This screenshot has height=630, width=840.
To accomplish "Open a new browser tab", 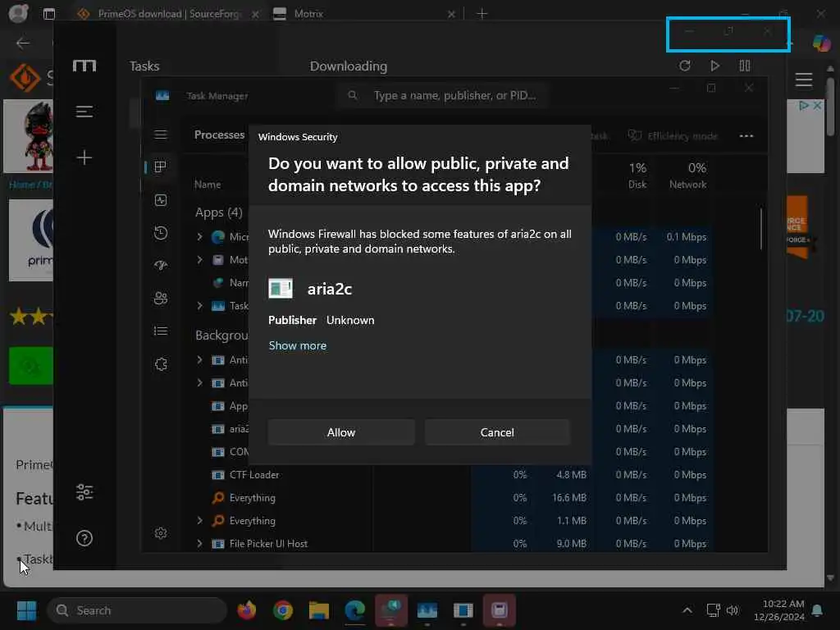I will click(482, 13).
